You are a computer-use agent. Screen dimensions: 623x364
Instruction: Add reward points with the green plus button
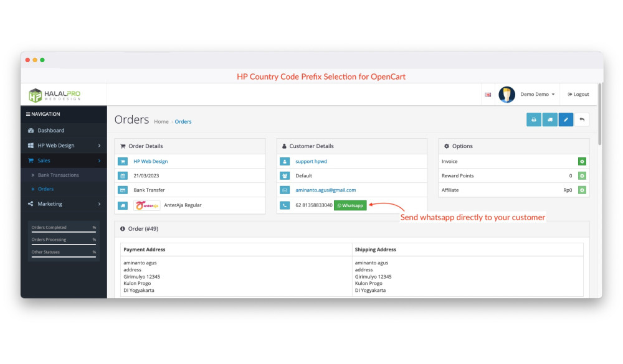click(x=582, y=176)
